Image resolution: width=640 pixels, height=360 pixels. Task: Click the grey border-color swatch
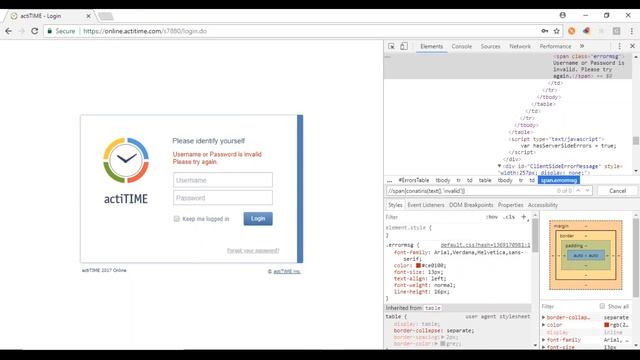pyautogui.click(x=442, y=344)
